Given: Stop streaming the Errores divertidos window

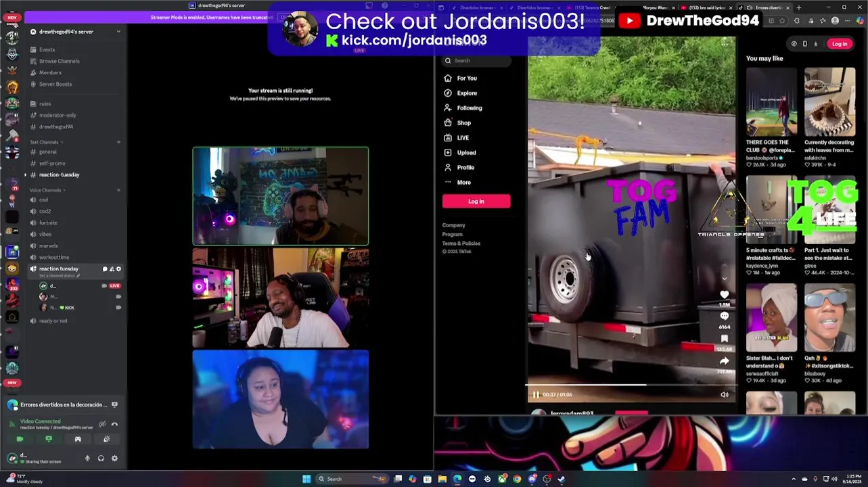Looking at the screenshot, I should coord(114,404).
